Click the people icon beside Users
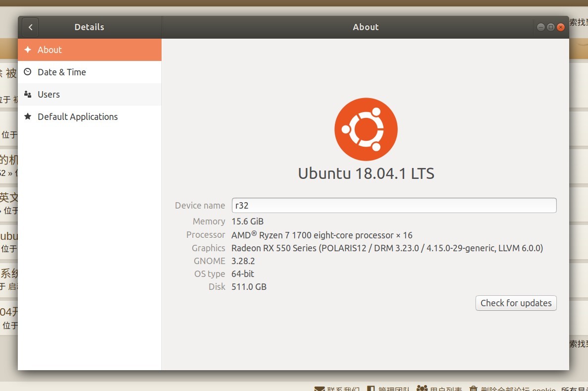Screen dimensions: 588x391 pyautogui.click(x=28, y=94)
